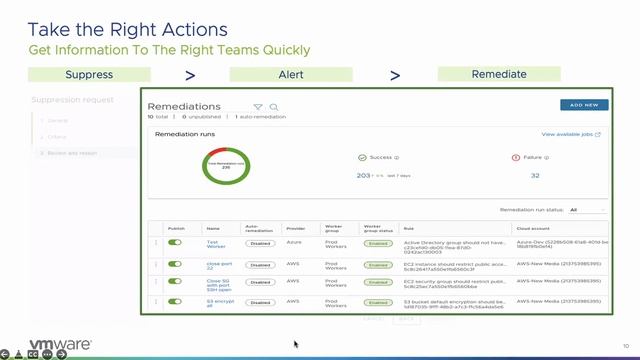This screenshot has height=360, width=640.
Task: Toggle Publish switch for S3 encrypt all
Action: [x=175, y=302]
